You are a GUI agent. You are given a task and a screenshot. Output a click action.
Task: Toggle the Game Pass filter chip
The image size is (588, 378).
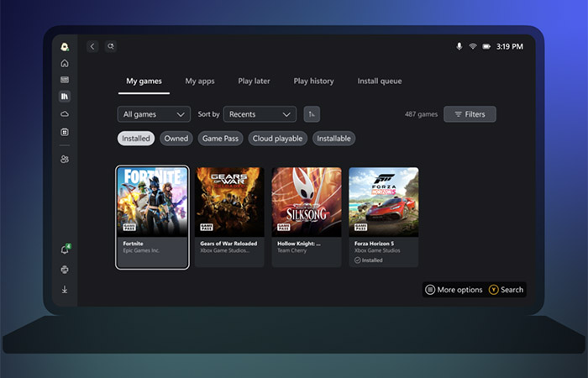[222, 139]
